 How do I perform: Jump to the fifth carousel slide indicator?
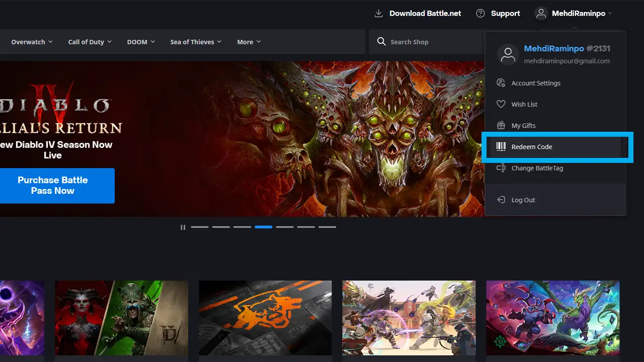285,227
